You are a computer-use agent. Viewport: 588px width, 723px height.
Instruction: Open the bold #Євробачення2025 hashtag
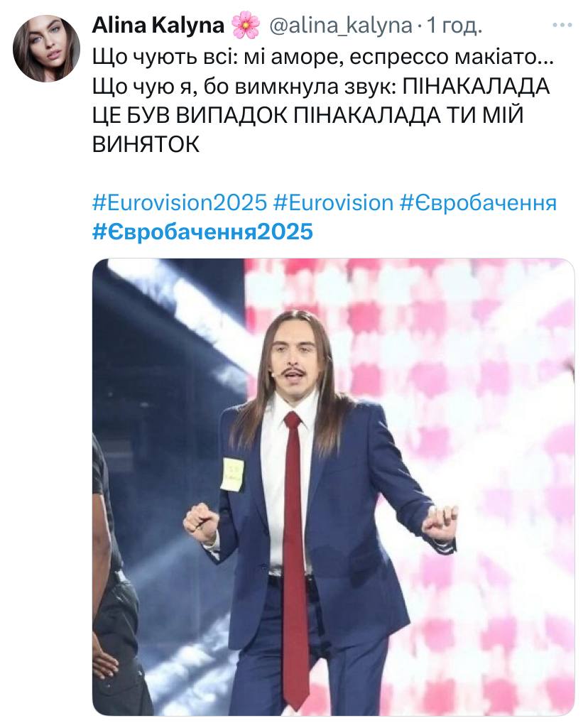pyautogui.click(x=202, y=232)
